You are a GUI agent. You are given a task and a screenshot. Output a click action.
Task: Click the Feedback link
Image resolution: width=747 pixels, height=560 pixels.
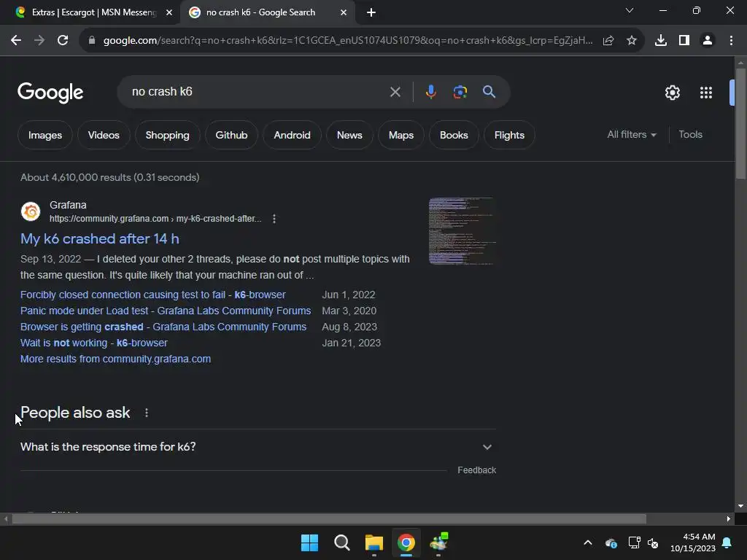coord(476,470)
